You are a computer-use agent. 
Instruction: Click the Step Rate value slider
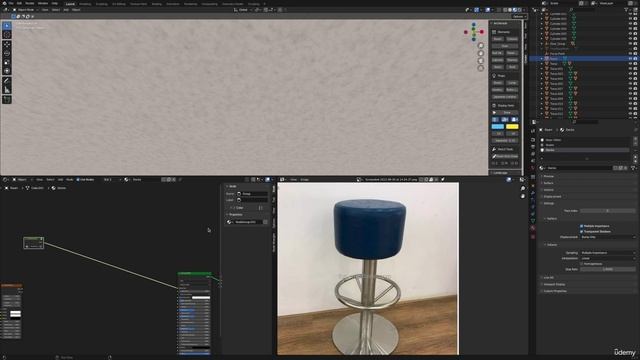(608, 269)
